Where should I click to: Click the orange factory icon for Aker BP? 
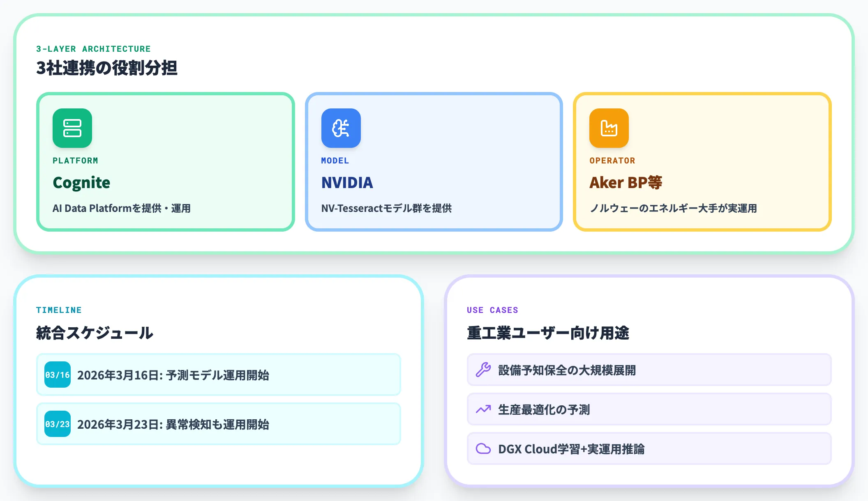point(609,128)
